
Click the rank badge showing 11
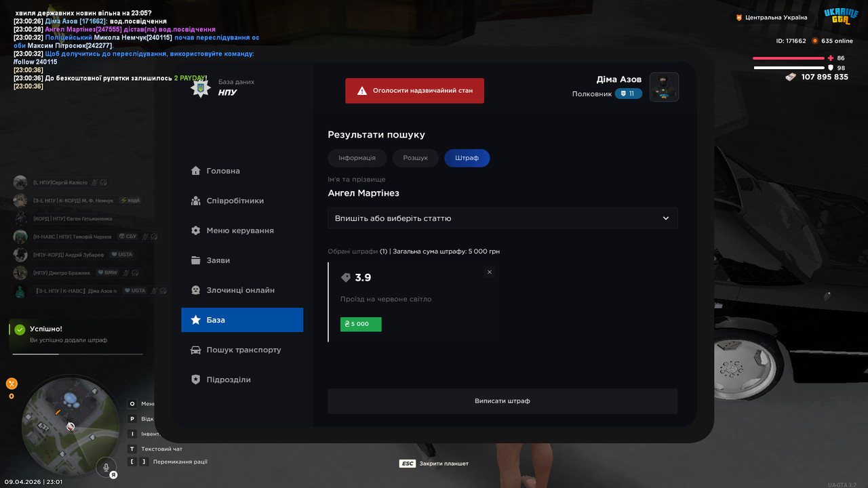point(629,94)
